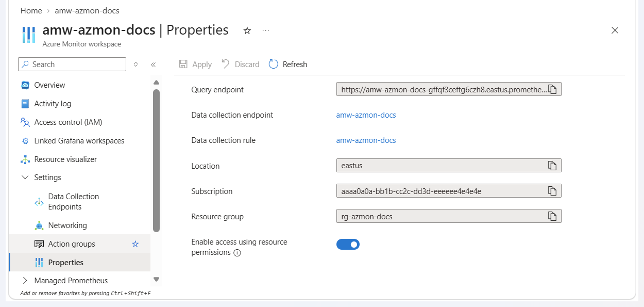Click into the sidebar Search field
The image size is (644, 307).
[72, 64]
